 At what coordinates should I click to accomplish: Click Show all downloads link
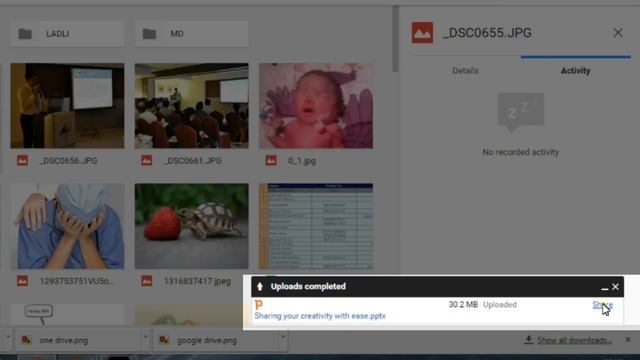[x=575, y=340]
